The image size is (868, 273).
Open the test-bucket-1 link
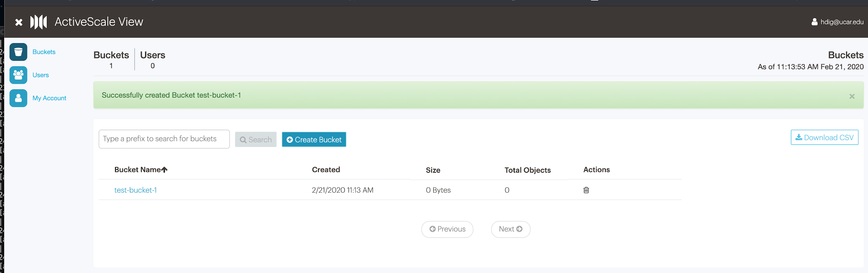[x=135, y=190]
